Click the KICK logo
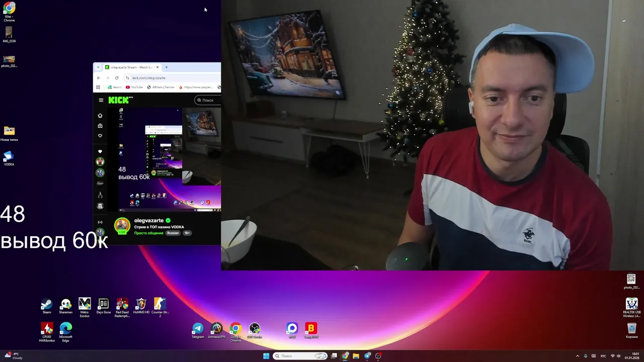Viewport: 644px width, 362px height. tap(119, 100)
